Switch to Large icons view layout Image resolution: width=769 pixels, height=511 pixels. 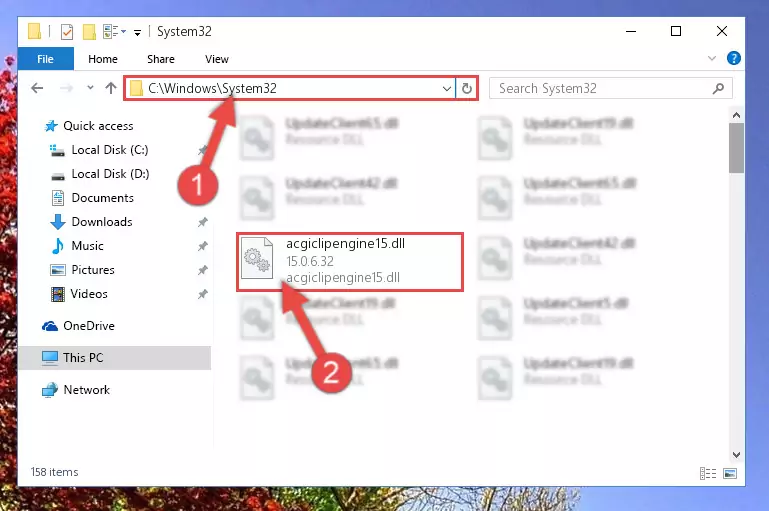click(730, 474)
